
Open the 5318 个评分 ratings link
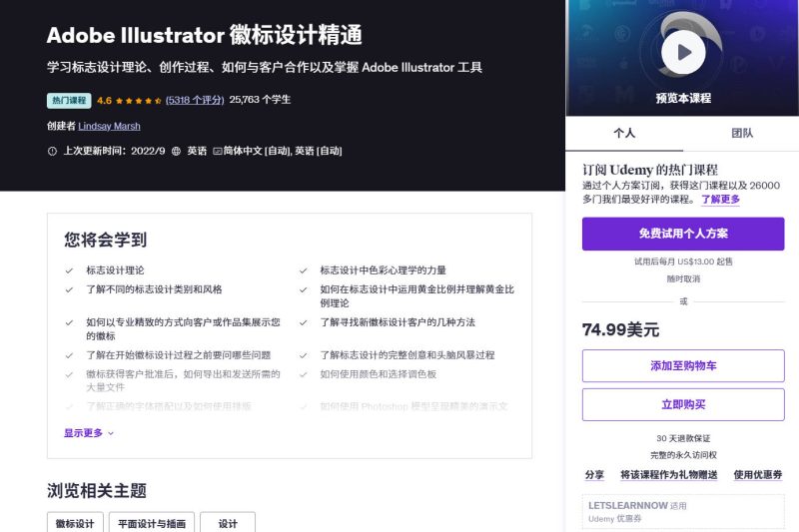(195, 100)
